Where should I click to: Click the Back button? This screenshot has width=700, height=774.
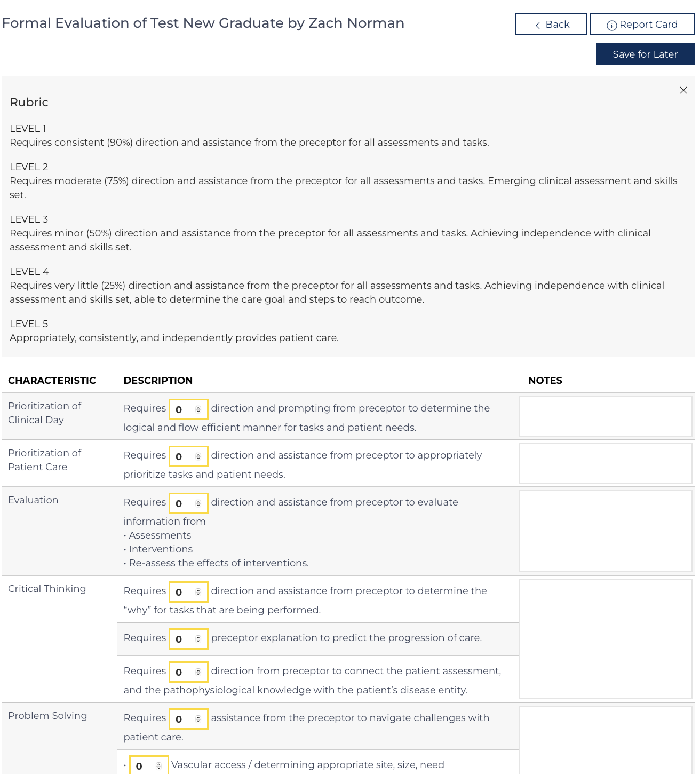point(551,24)
